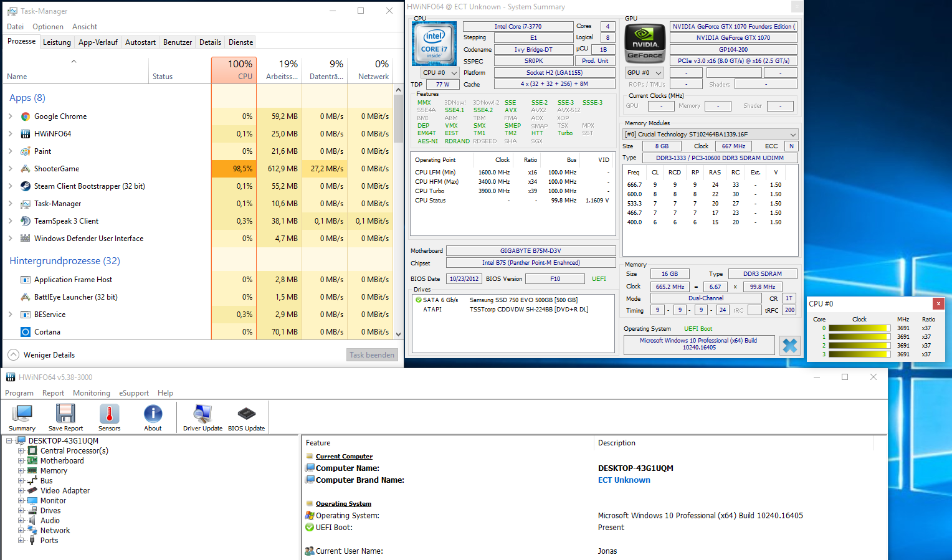The height and width of the screenshot is (560, 952).
Task: Click the Network tree icon
Action: tap(32, 531)
